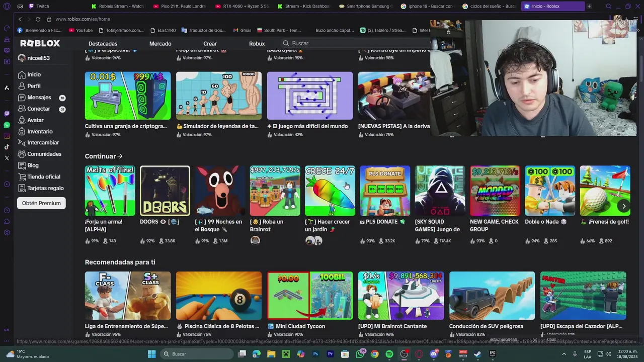Click the Roblox logo
The image size is (644, 362).
tap(40, 43)
